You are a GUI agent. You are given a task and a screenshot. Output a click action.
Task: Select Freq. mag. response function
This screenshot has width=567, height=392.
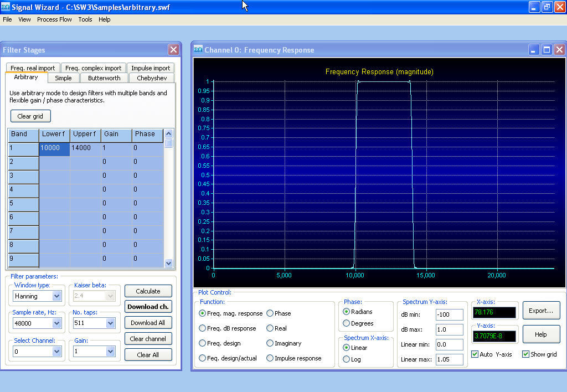click(x=203, y=313)
